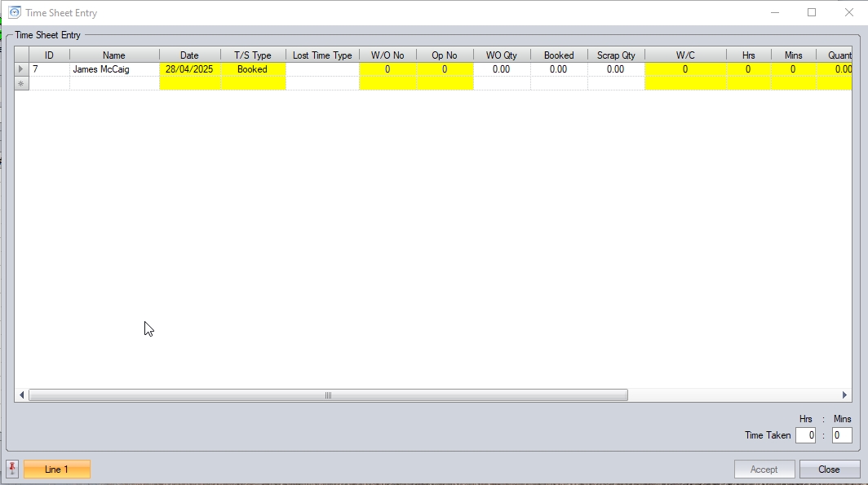Click the W/C cell in James McCaig row
The image size is (868, 485).
tap(685, 69)
